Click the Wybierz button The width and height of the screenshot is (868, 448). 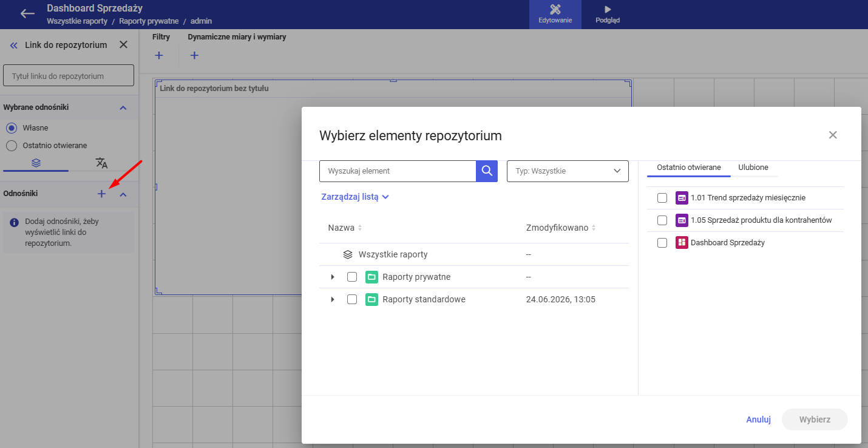pyautogui.click(x=815, y=419)
